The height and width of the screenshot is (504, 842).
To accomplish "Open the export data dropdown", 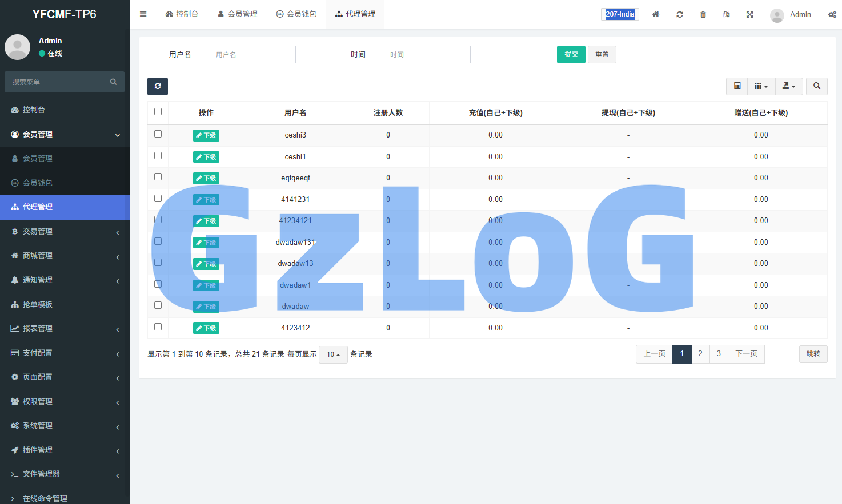I will click(x=789, y=86).
